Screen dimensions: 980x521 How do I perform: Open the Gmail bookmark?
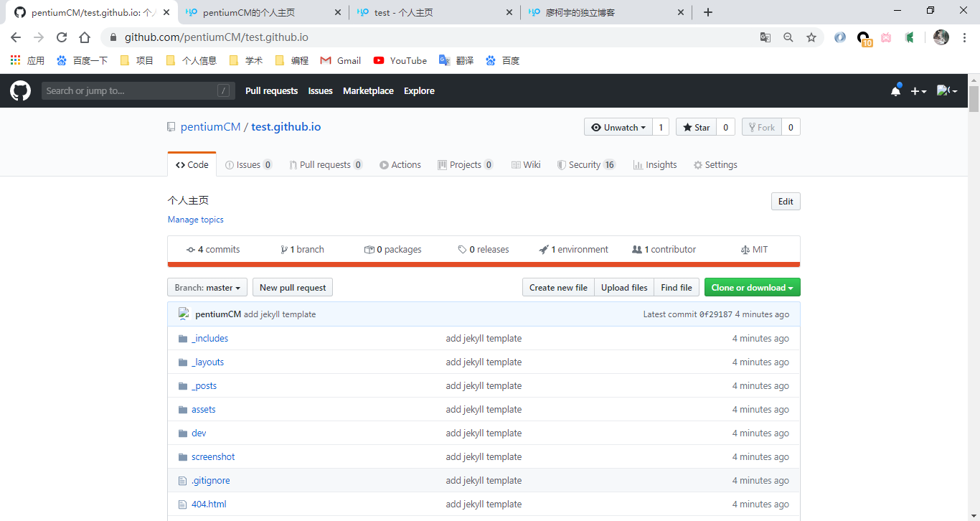[341, 60]
